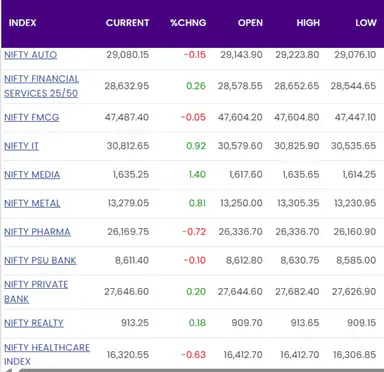The width and height of the screenshot is (384, 372).
Task: Click the INDEX column header
Action: [22, 23]
